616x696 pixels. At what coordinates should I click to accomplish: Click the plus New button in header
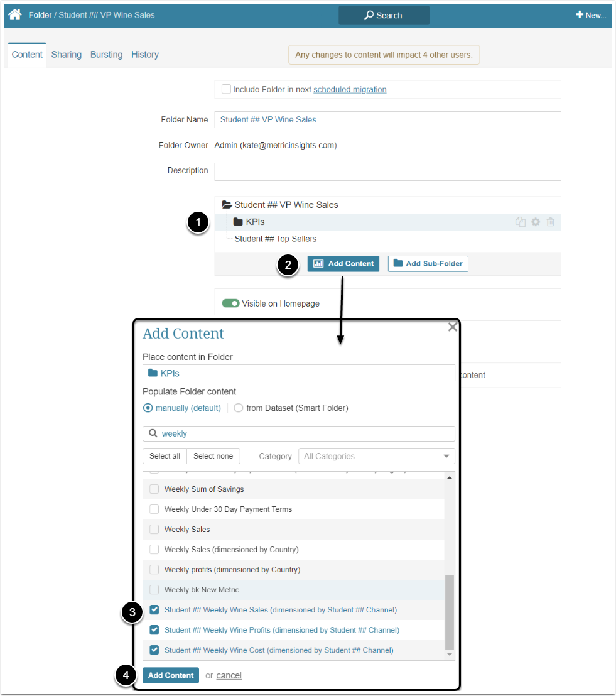point(590,15)
